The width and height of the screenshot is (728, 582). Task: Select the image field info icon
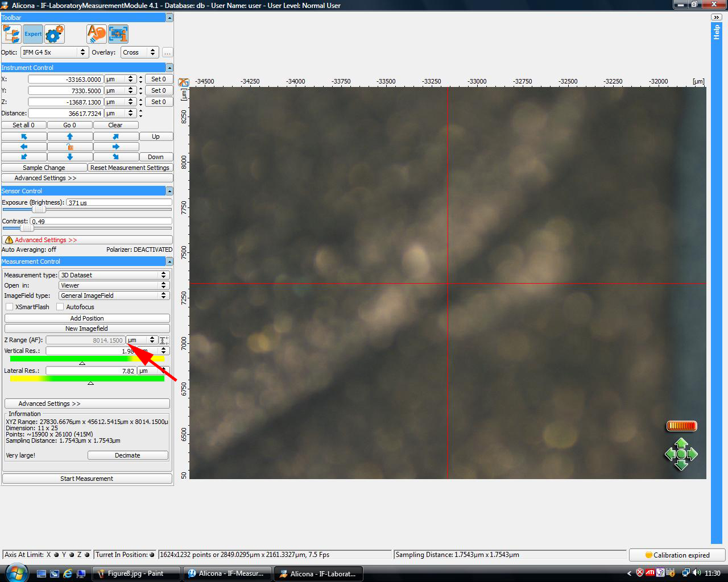pyautogui.click(x=118, y=34)
